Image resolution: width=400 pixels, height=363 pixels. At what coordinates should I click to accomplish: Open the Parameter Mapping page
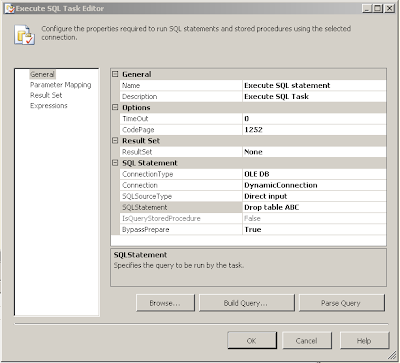click(60, 85)
